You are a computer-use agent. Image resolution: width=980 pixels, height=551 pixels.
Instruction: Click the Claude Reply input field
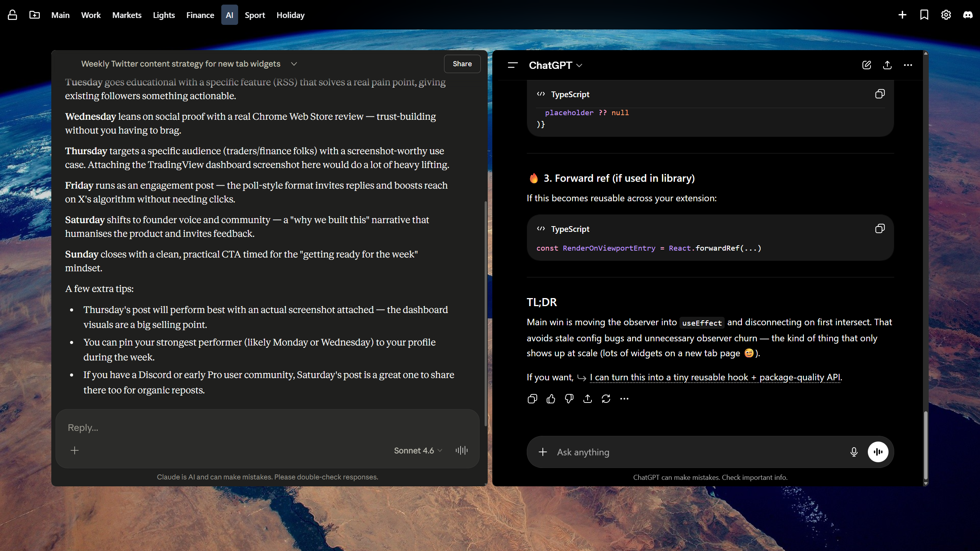(267, 427)
